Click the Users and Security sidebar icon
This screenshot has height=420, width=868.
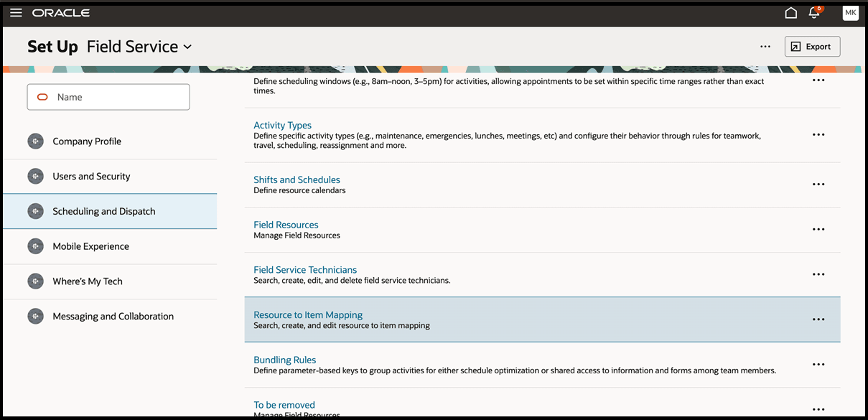[x=35, y=177]
